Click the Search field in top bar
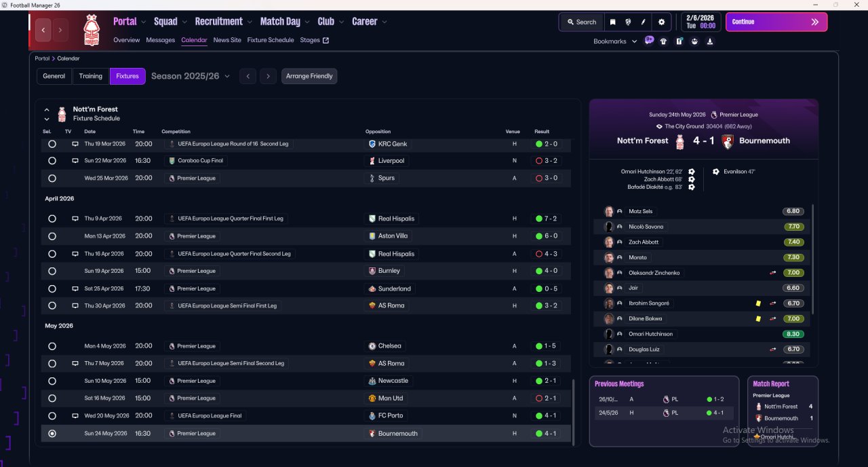Screen dimensions: 868x467 click(581, 22)
